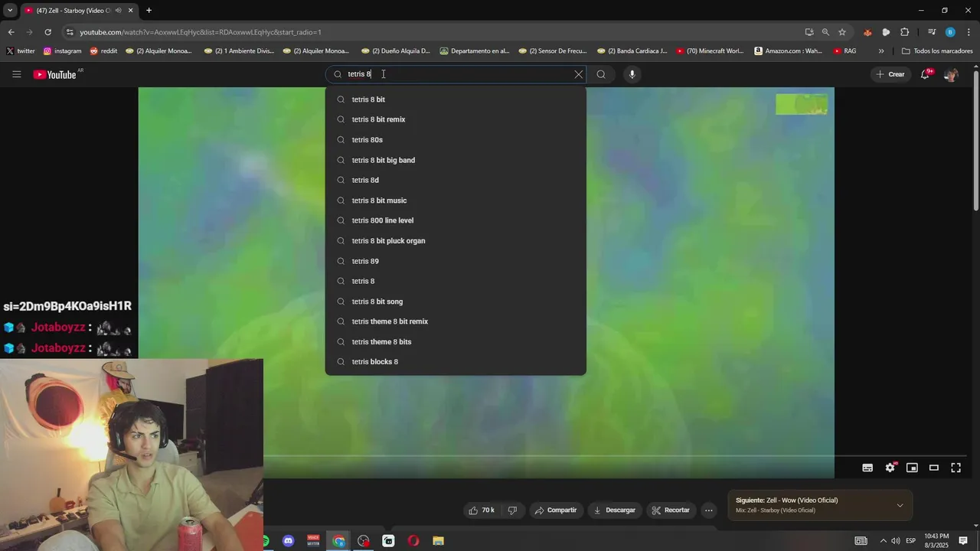
Task: Toggle theater mode in player
Action: 934,468
